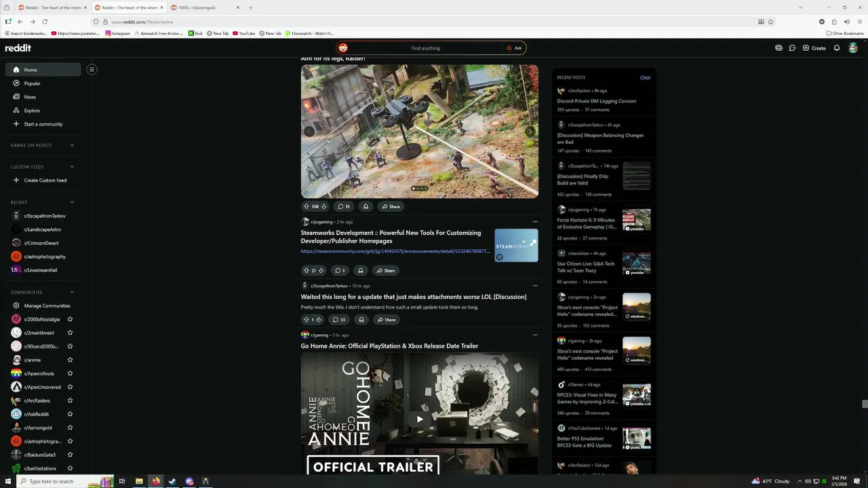Click Create post button
The height and width of the screenshot is (488, 868).
click(814, 48)
